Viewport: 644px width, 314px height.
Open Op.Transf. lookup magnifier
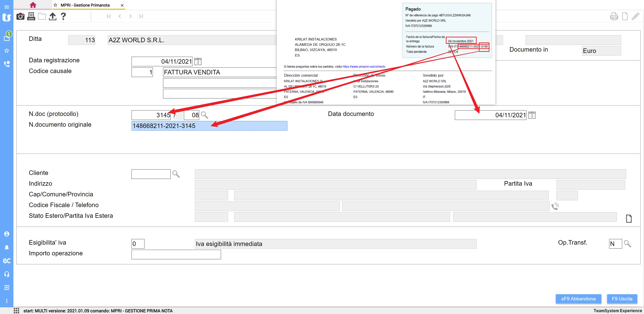[627, 244]
